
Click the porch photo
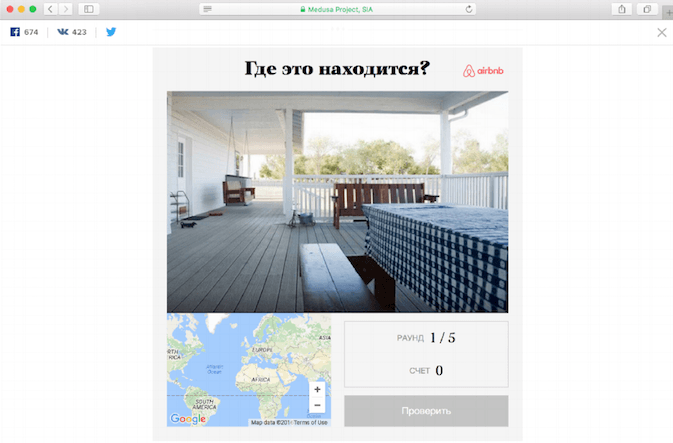(x=337, y=202)
